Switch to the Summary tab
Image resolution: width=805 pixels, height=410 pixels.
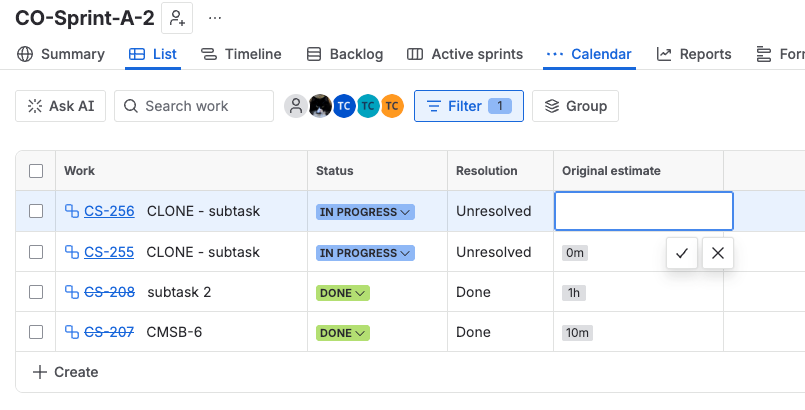61,54
